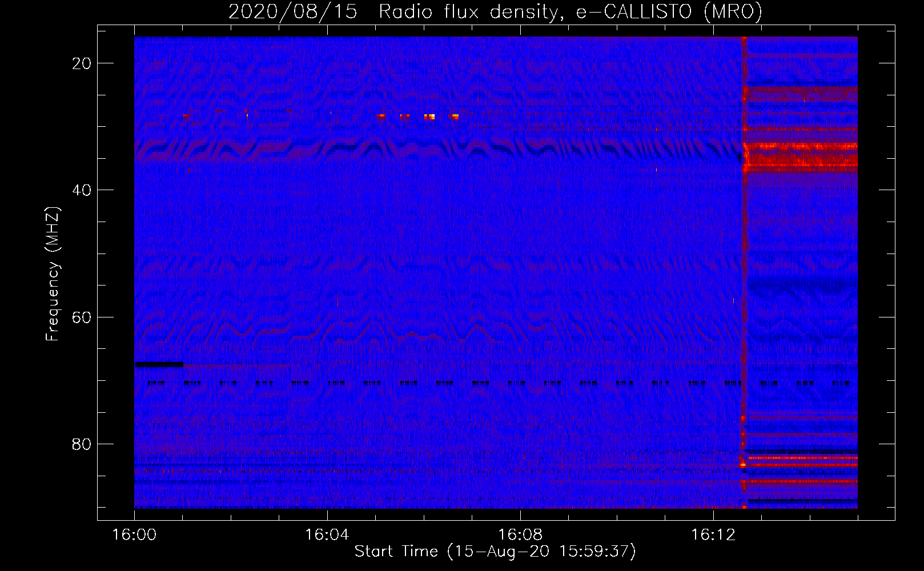Click the 'Frequency (MHZ)' axis label
924x571 pixels.
(53, 274)
